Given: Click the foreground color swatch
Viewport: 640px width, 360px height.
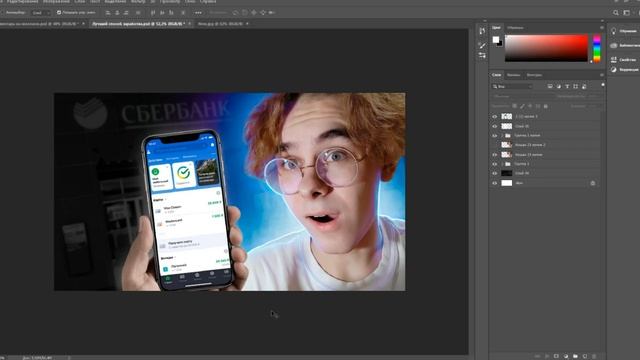Looking at the screenshot, I should pos(496,40).
